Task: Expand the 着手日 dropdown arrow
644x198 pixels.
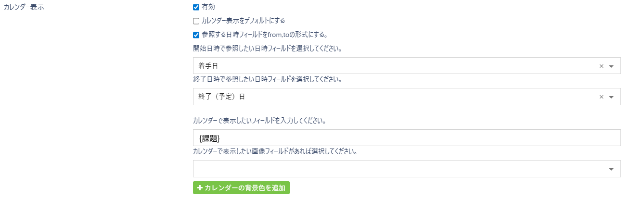Action: click(611, 66)
